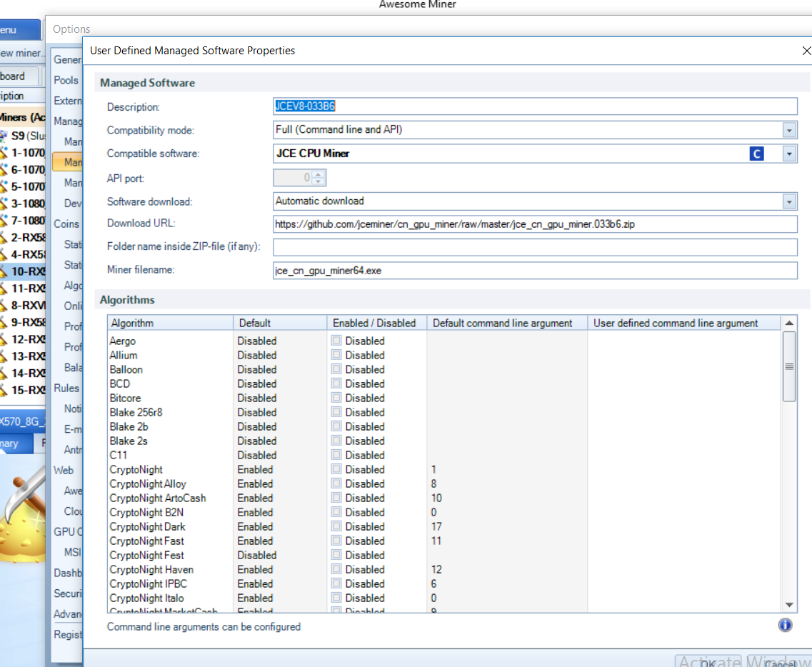Enable the BCD algorithm checkbox
The width and height of the screenshot is (812, 667).
click(336, 383)
